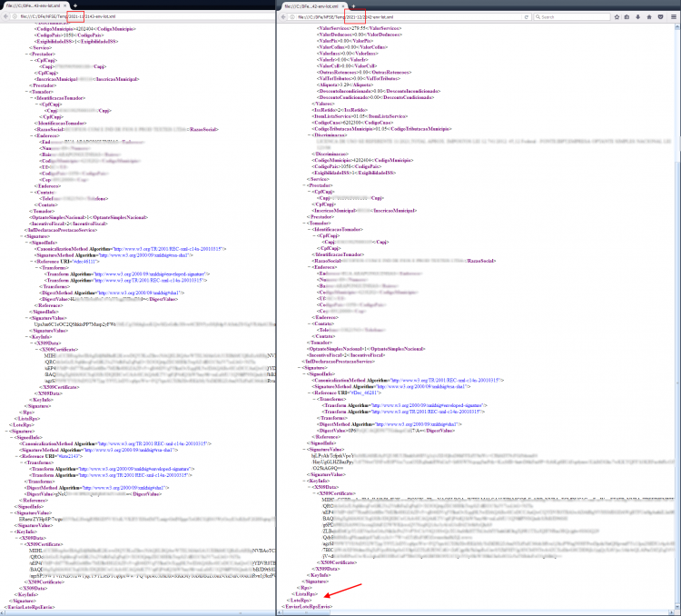Click closing ListaRps tag in left window
Image resolution: width=681 pixels, height=616 pixels.
pos(27,419)
